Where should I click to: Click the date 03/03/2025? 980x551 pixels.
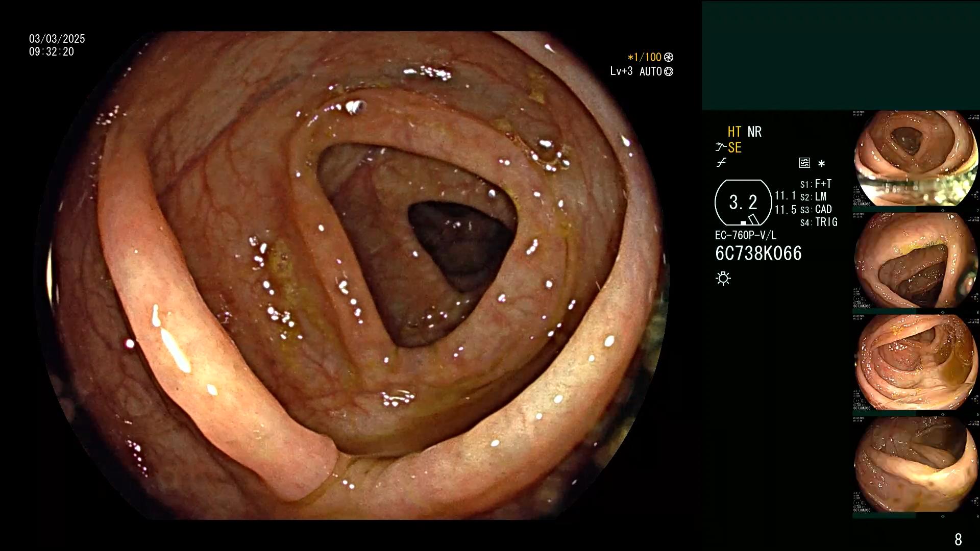(x=57, y=39)
